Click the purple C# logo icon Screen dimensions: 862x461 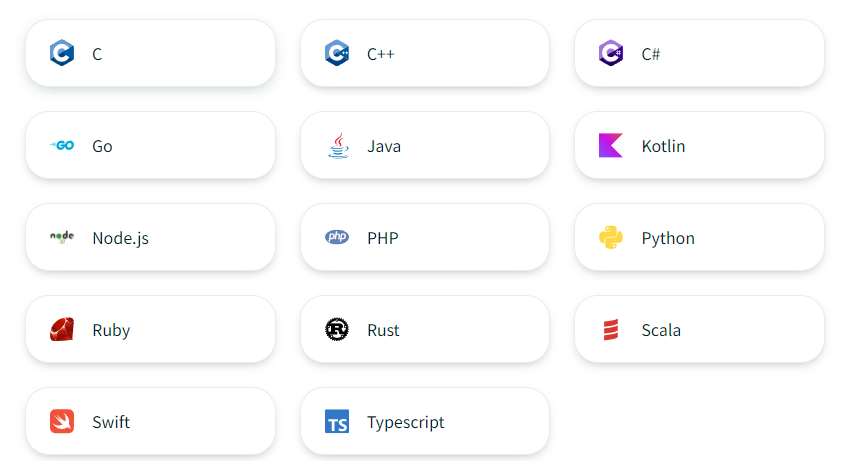(611, 53)
